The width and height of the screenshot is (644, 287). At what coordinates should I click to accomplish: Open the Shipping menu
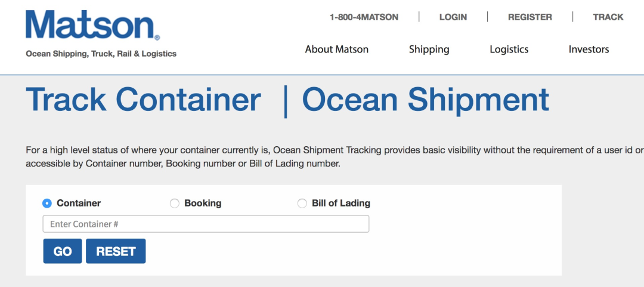pos(429,50)
